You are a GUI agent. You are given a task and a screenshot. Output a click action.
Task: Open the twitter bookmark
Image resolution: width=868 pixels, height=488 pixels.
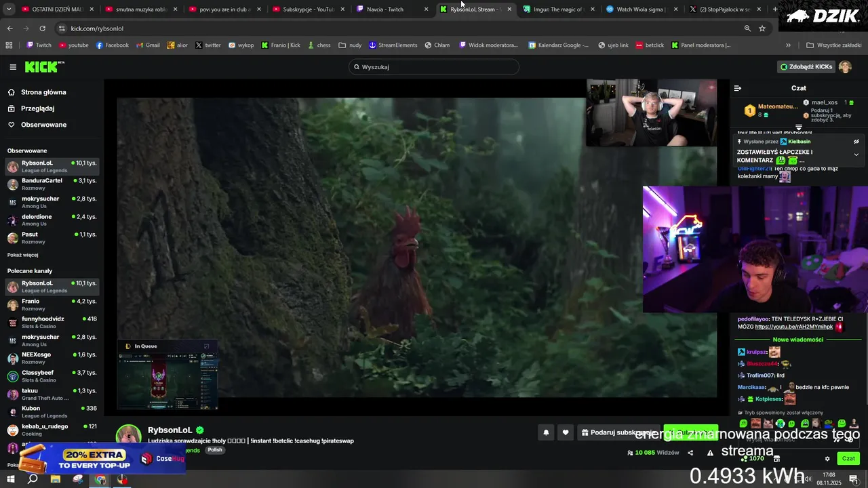(x=208, y=45)
